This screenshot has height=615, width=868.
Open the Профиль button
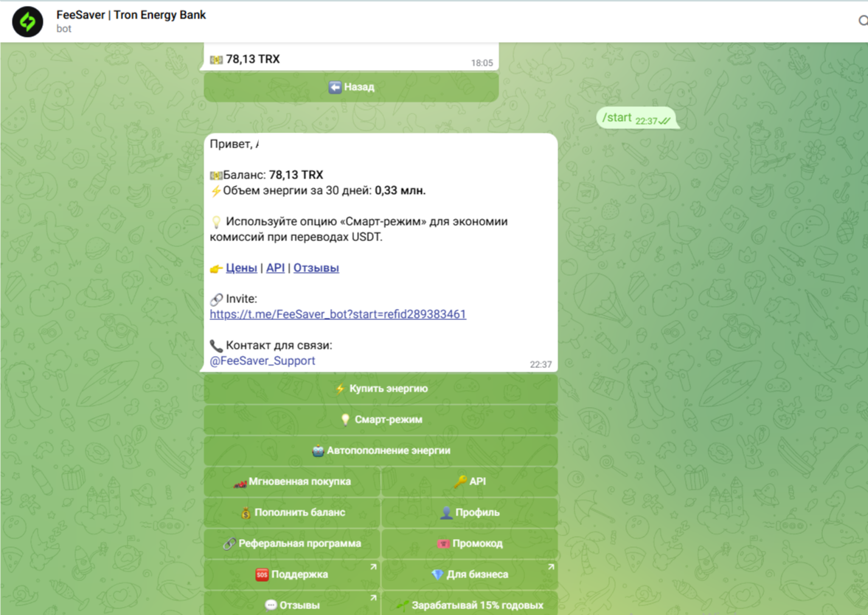(470, 512)
